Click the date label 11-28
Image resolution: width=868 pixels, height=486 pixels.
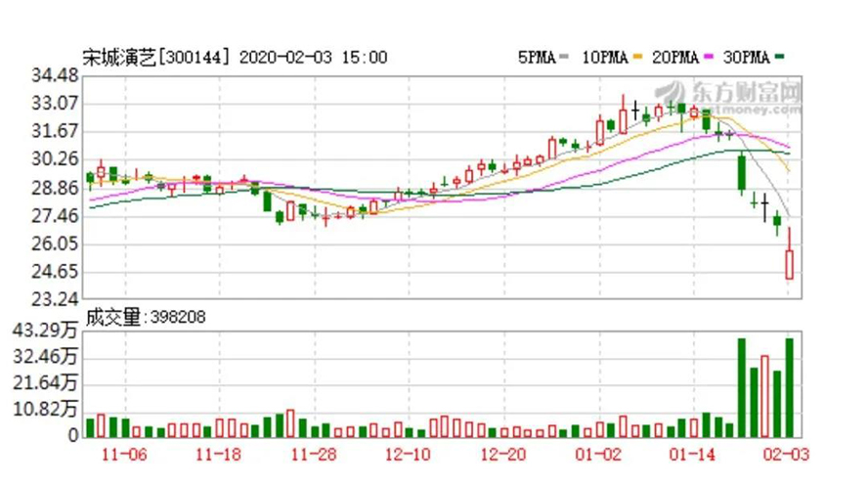click(314, 455)
